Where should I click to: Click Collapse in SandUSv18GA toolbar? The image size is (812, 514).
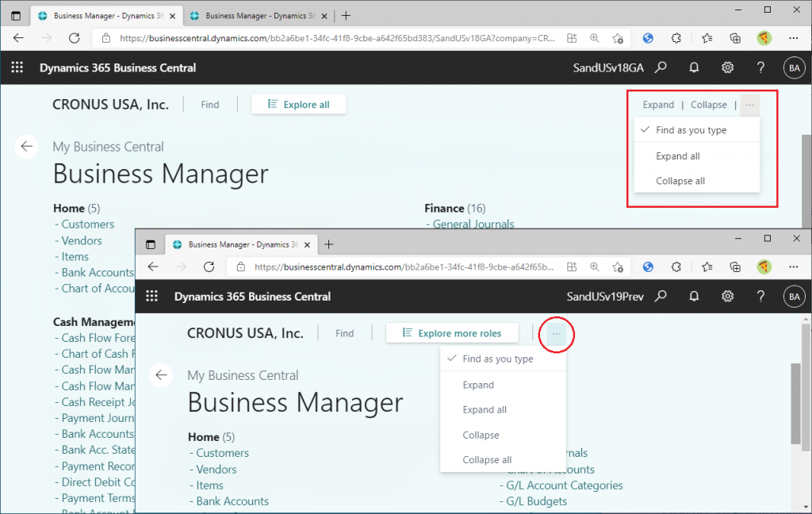click(708, 105)
